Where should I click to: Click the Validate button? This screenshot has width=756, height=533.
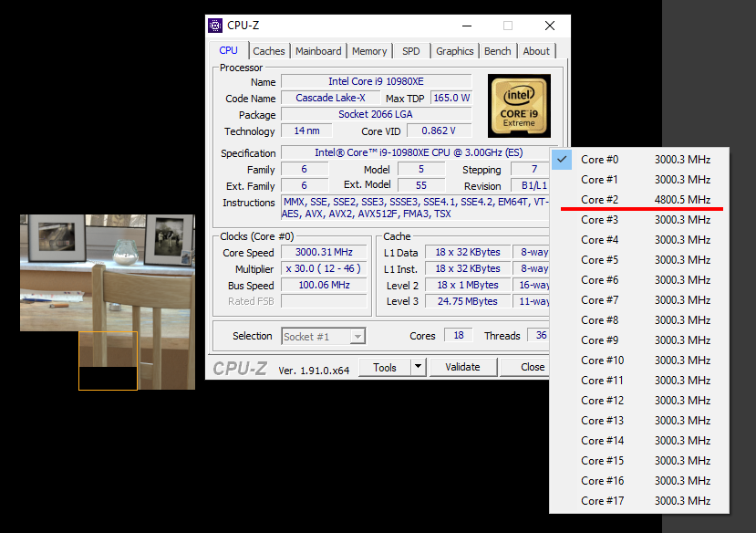click(463, 368)
